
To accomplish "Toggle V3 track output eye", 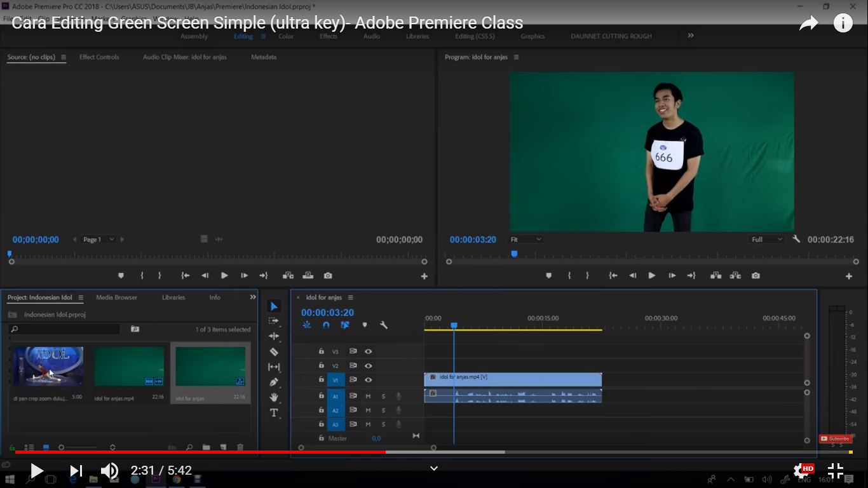I will (x=368, y=351).
